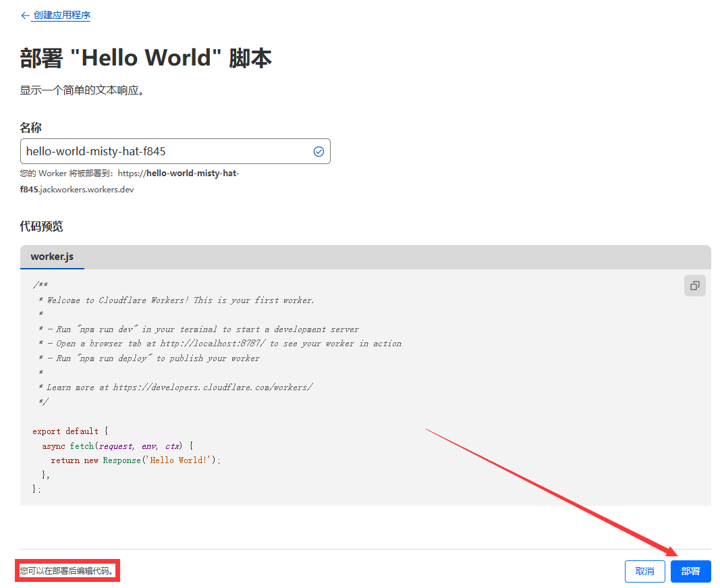
Task: Click the back arrow beside 创建应用程序
Action: coord(25,15)
